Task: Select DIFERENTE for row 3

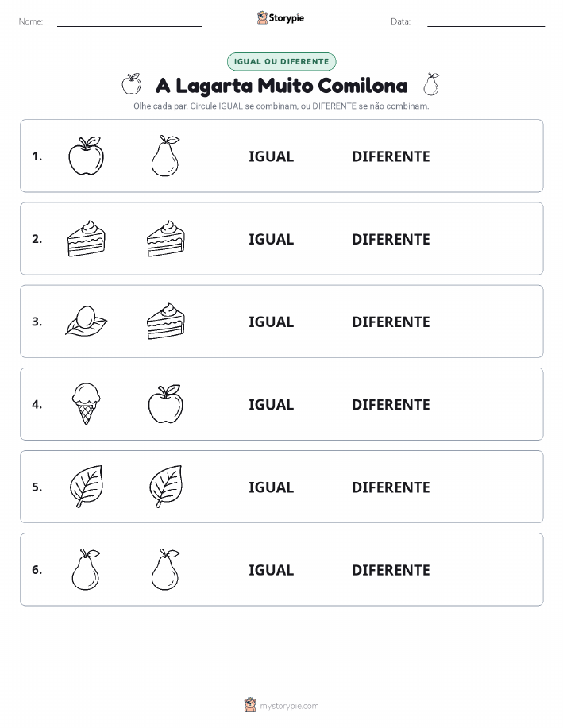Action: [391, 322]
